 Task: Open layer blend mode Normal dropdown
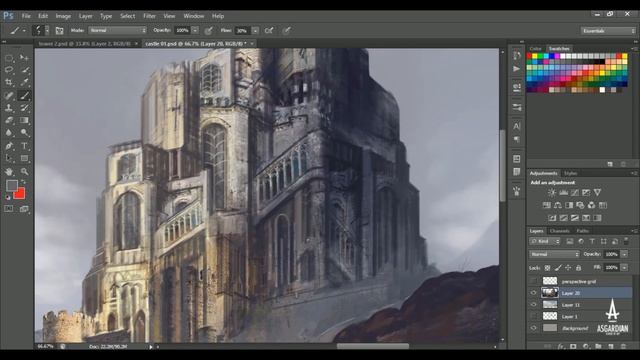point(554,254)
